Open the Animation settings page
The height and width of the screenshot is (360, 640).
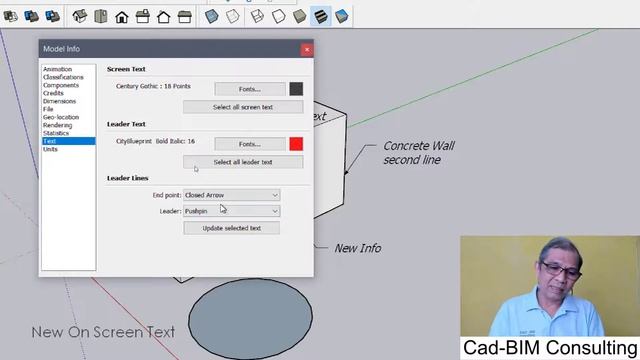pyautogui.click(x=58, y=69)
